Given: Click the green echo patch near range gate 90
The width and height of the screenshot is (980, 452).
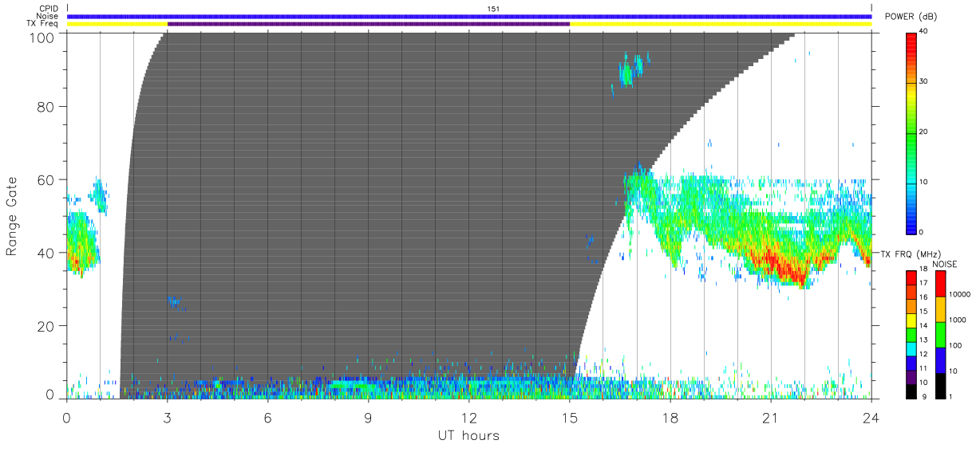Looking at the screenshot, I should 627,74.
